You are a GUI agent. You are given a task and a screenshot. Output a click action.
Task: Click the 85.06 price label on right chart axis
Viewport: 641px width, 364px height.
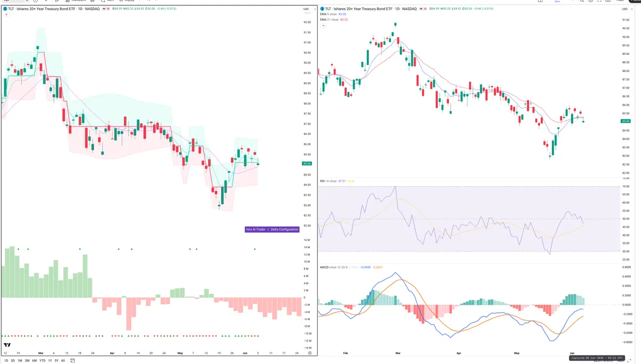click(625, 122)
